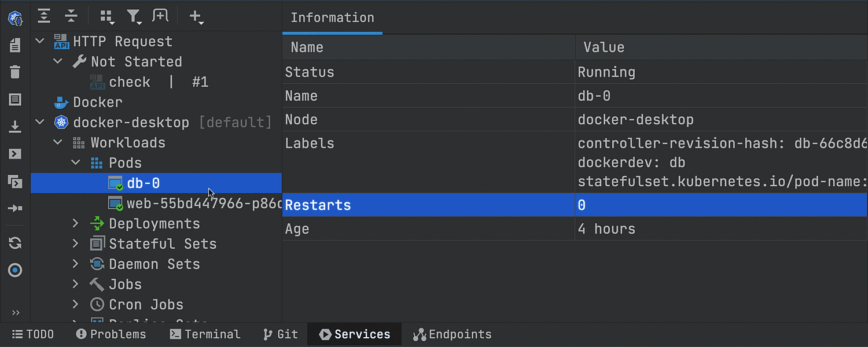The image size is (868, 347).
Task: Click the trash delete resource icon
Action: pos(16,72)
